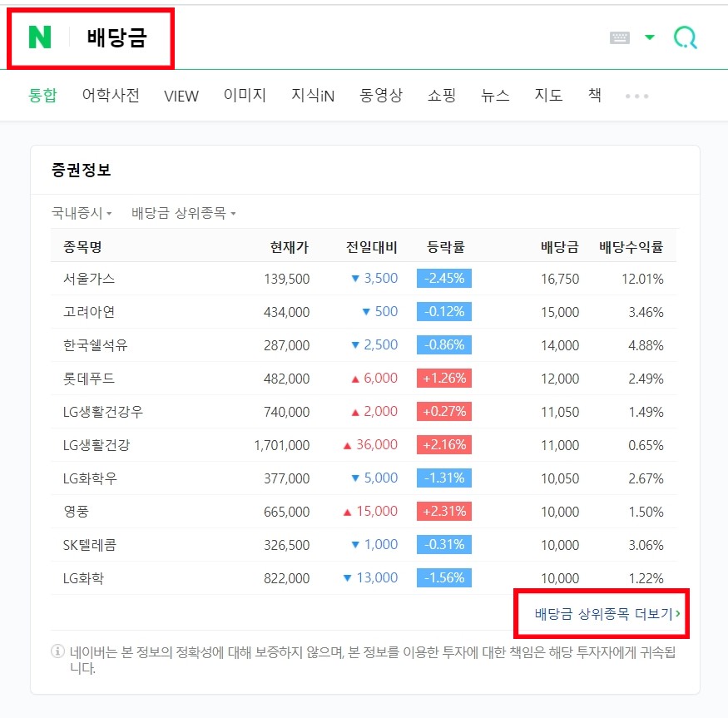Viewport: 728px width, 718px height.
Task: Go to the 지도 tab
Action: (548, 95)
